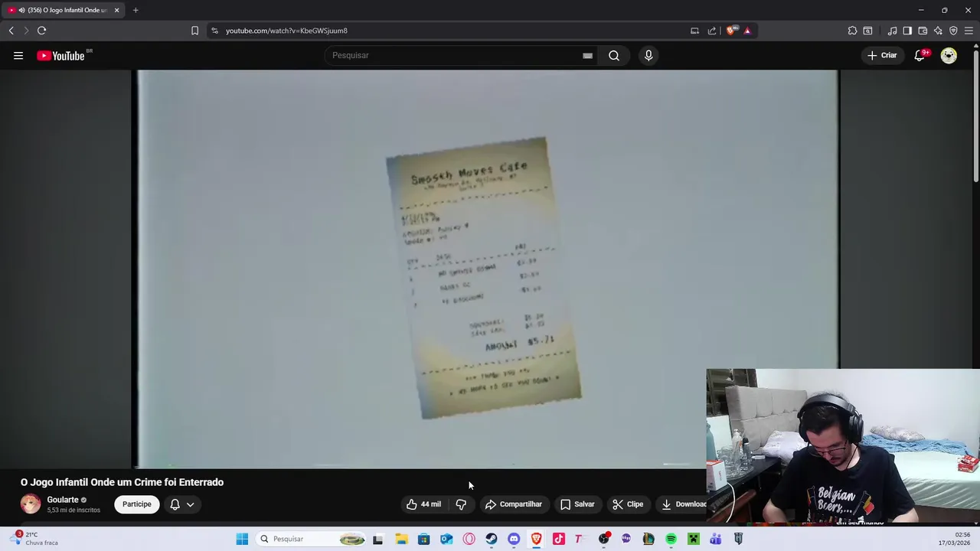Open Brave Rewards triangle icon
This screenshot has height=551, width=980.
(747, 31)
